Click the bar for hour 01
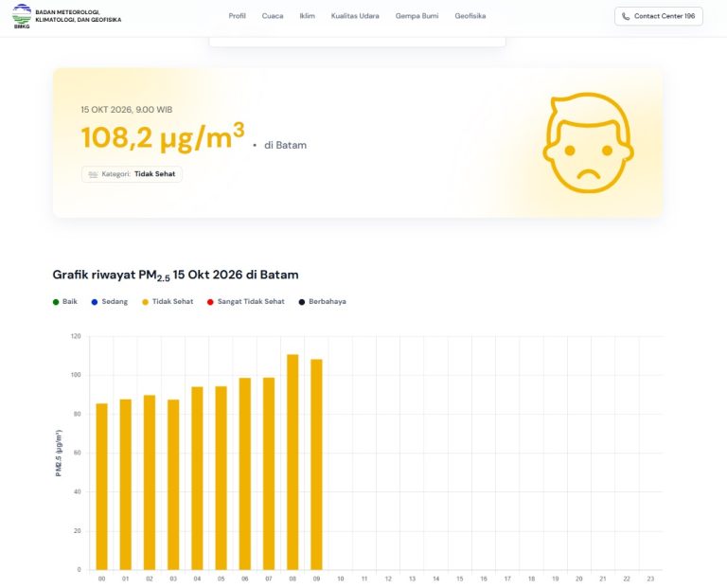727x588 pixels. (x=126, y=484)
